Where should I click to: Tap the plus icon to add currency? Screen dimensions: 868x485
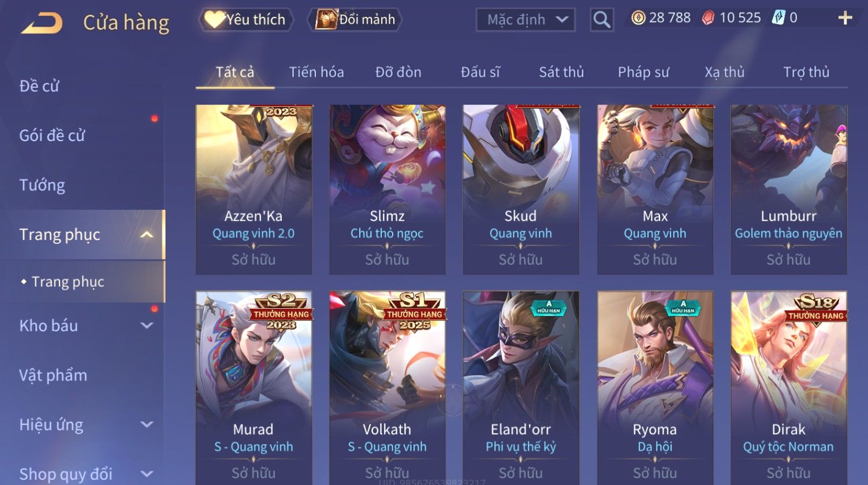coord(845,18)
